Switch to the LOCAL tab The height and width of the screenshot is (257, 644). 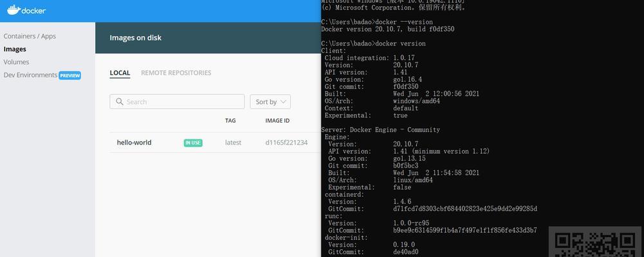click(x=120, y=73)
